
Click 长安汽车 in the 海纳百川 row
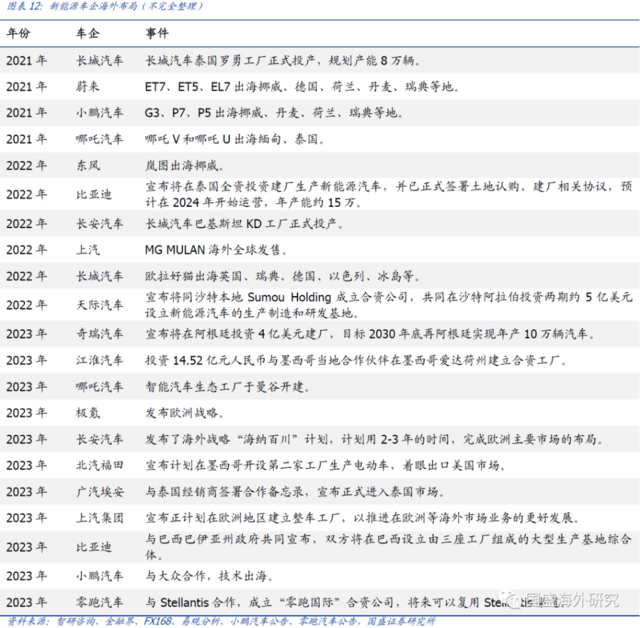tap(100, 439)
